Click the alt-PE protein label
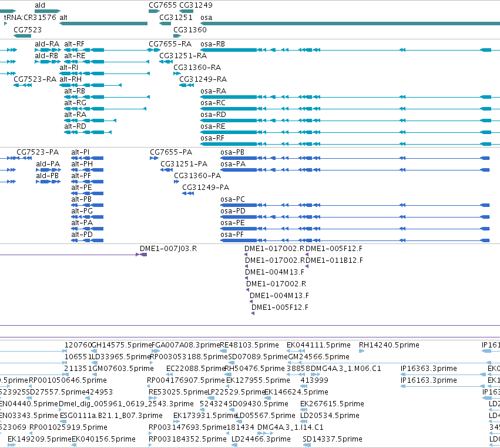 tap(82, 188)
